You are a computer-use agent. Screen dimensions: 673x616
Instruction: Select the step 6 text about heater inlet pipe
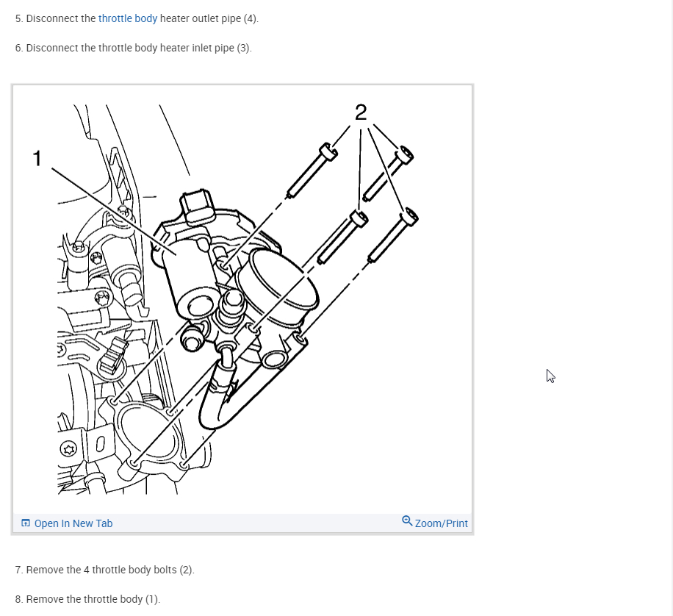[134, 48]
